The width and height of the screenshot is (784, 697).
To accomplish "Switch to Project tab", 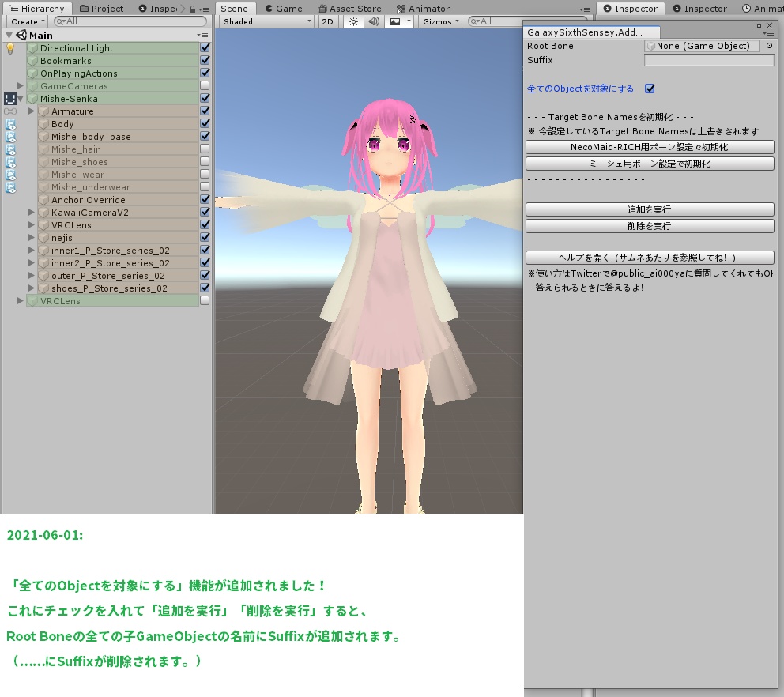I will (101, 9).
